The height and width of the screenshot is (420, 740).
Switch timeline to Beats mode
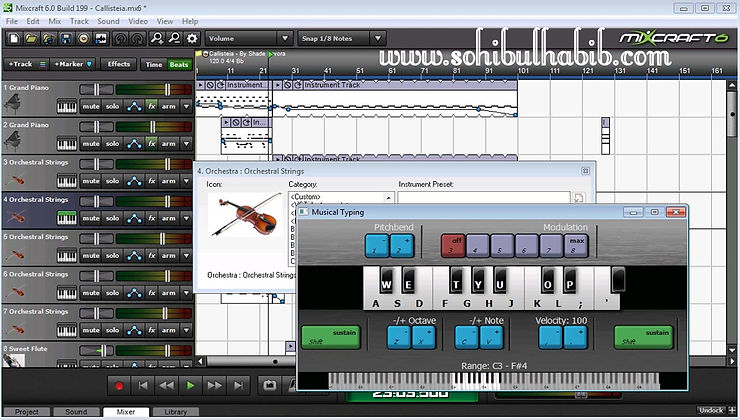point(179,65)
